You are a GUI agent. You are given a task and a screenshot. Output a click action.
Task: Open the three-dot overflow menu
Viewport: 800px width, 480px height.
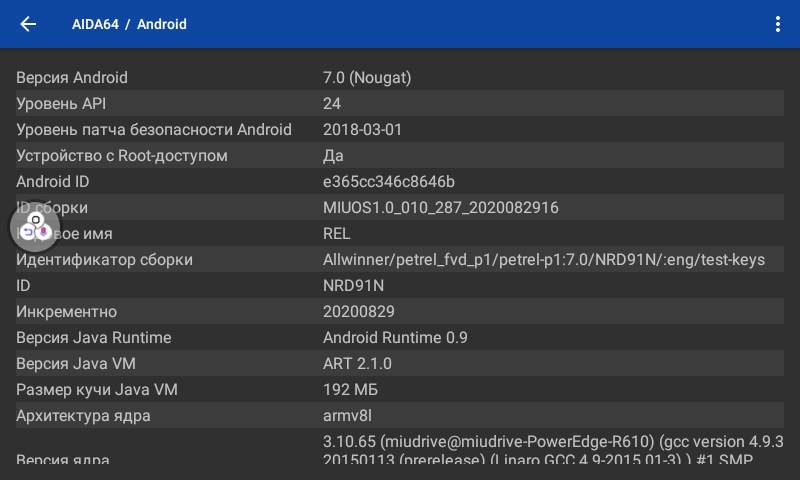coord(778,24)
